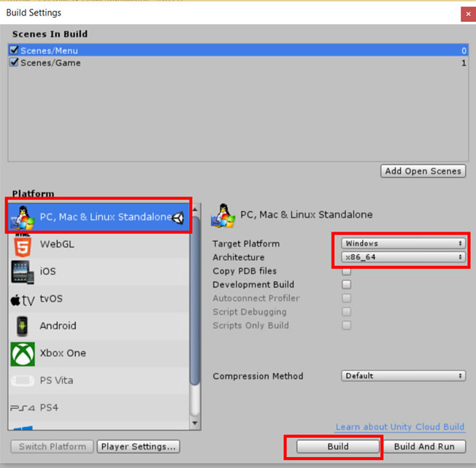Select the Scenes/Menu entry in the list
Image resolution: width=476 pixels, height=468 pixels.
point(238,50)
